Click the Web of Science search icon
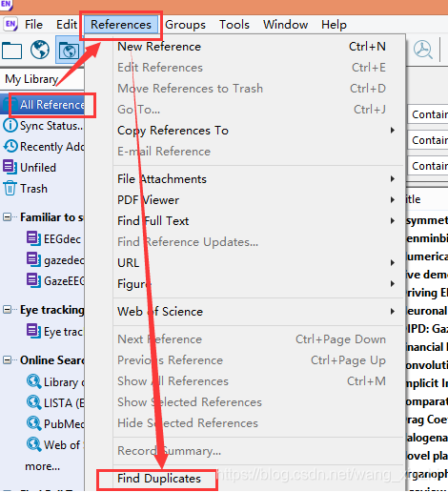The height and width of the screenshot is (492, 448). [x=34, y=444]
